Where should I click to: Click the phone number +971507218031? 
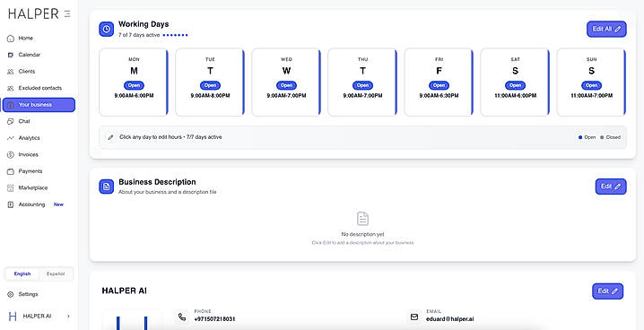[214, 319]
